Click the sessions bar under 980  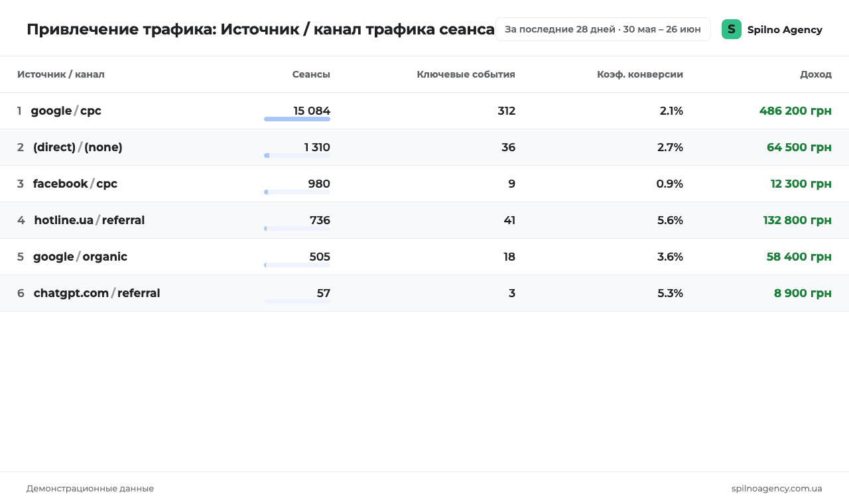click(297, 192)
